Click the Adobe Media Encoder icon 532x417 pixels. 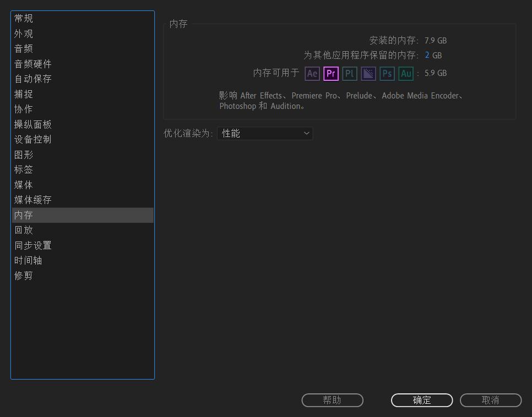pyautogui.click(x=368, y=73)
